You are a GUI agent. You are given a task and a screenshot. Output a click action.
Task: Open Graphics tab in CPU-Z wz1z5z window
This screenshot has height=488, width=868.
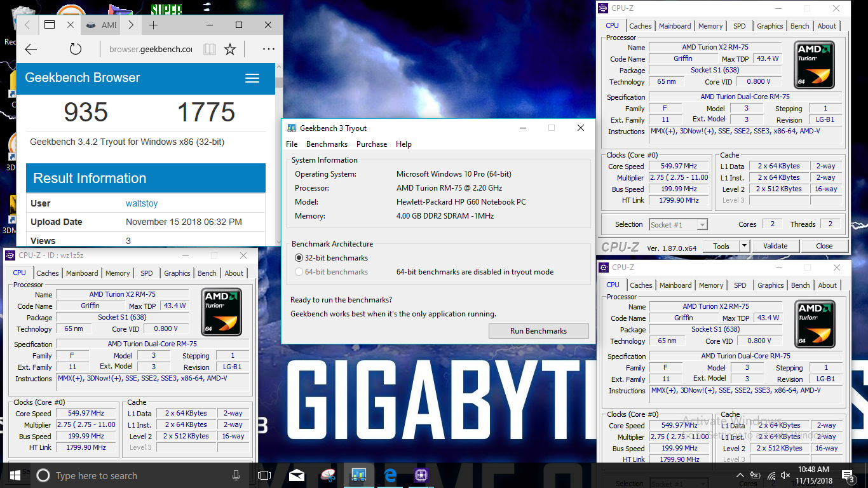point(177,273)
